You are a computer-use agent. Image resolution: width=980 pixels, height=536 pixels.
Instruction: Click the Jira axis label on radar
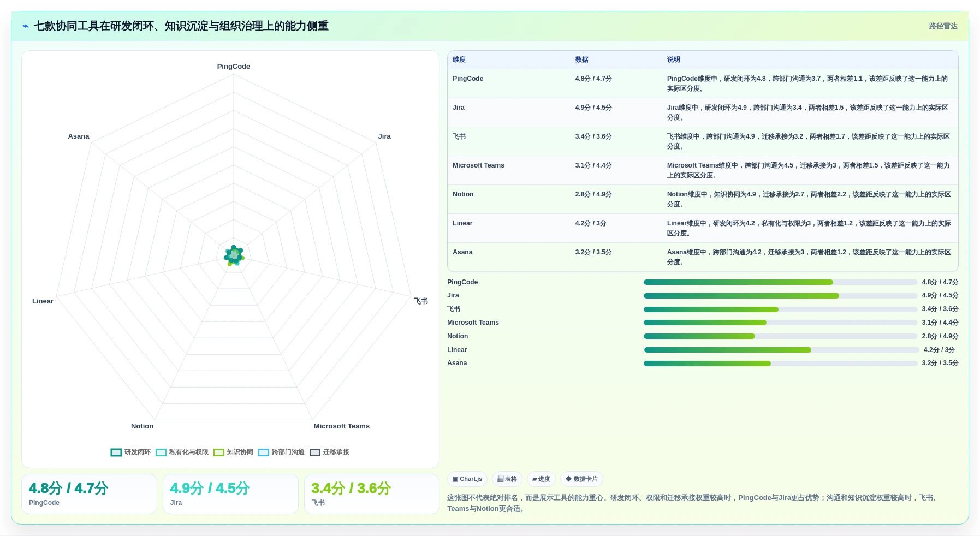coord(384,136)
